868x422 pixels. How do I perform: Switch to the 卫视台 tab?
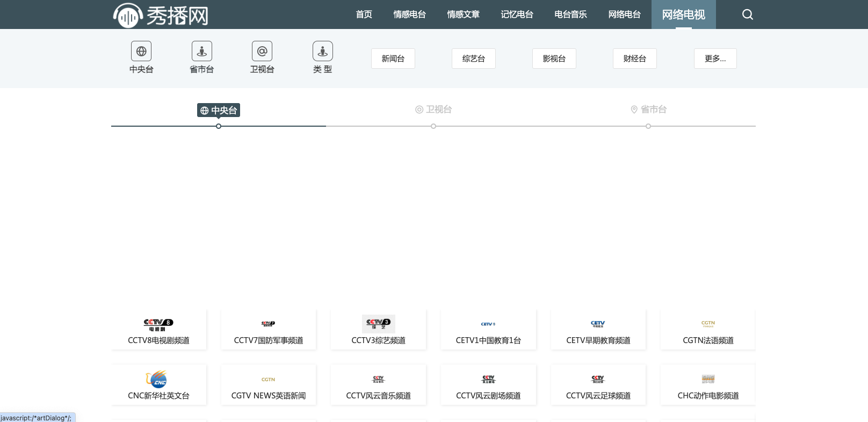(x=433, y=110)
